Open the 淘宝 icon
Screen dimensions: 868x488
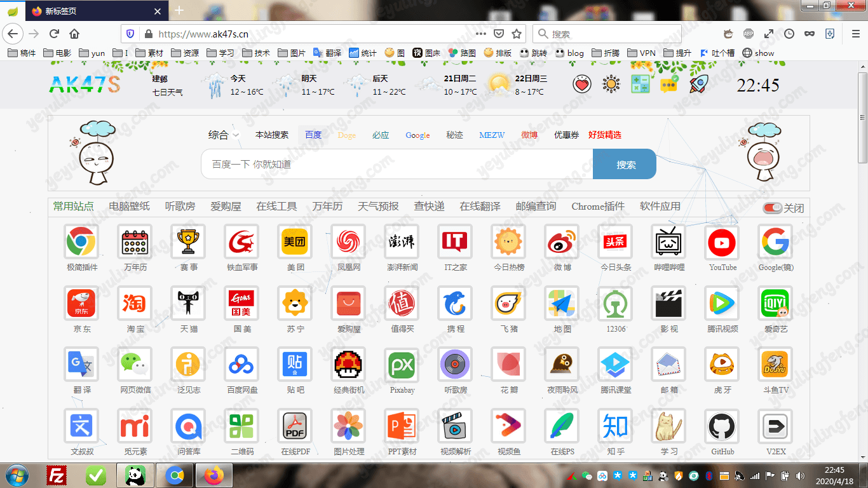click(135, 304)
